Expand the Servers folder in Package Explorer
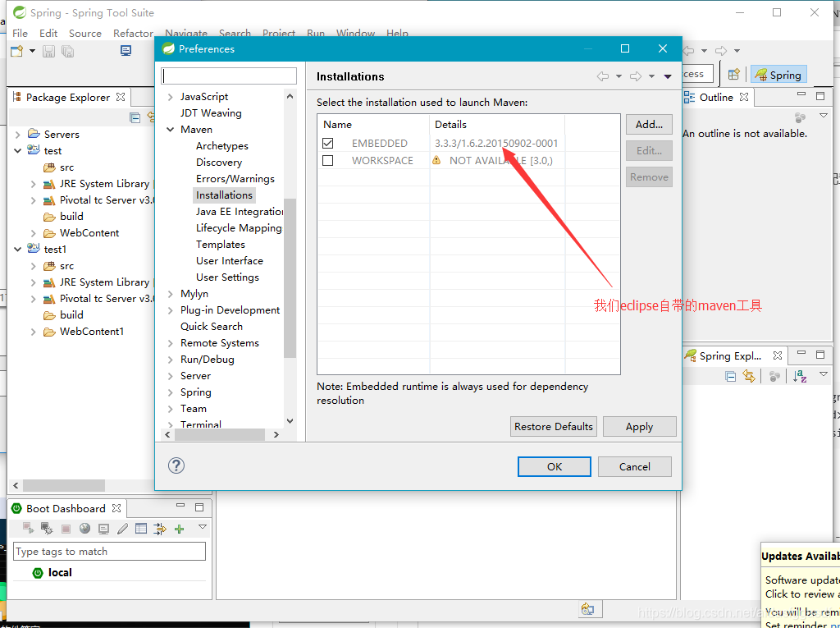This screenshot has width=840, height=628. 18,135
